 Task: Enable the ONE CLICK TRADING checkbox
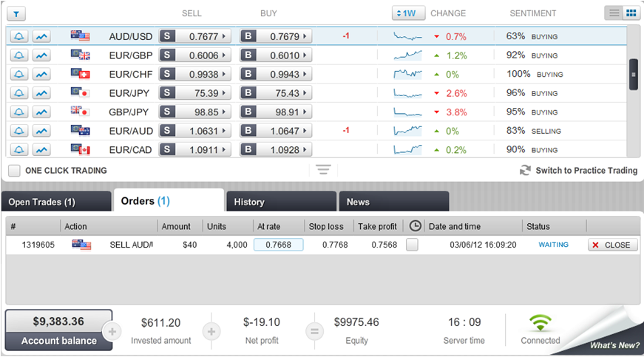[14, 171]
